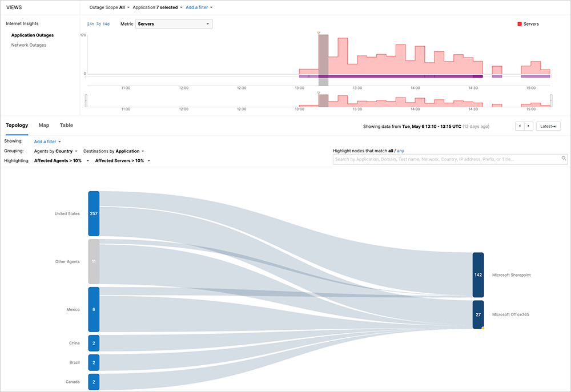Screen dimensions: 571x392
Task: Click the search magnifier icon
Action: click(564, 159)
